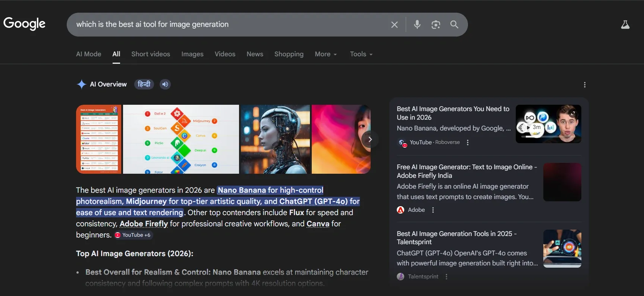Open three-dot menu for Adobe result
The width and height of the screenshot is (644, 296).
433,210
